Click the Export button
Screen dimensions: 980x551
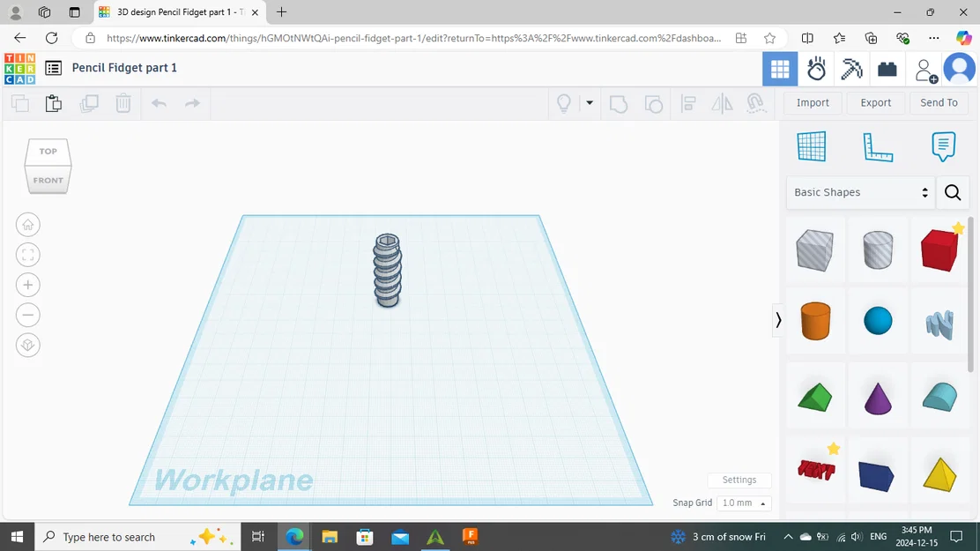click(x=876, y=102)
